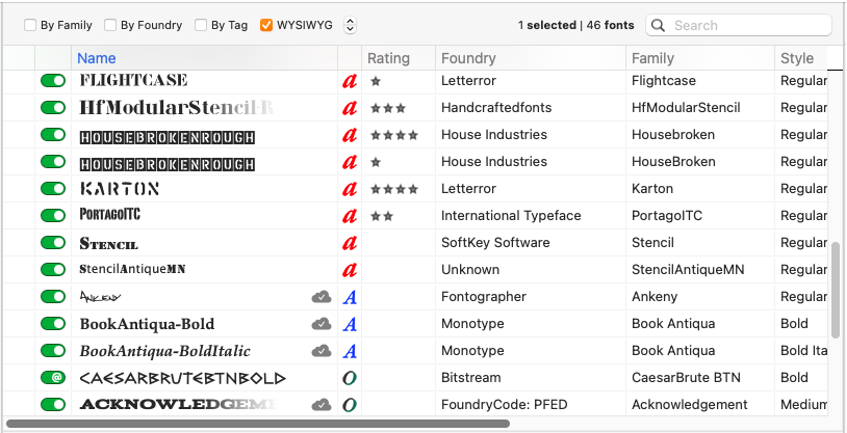Click the Letterror foundry cell for Flightcase
The width and height of the screenshot is (847, 433).
coord(468,81)
